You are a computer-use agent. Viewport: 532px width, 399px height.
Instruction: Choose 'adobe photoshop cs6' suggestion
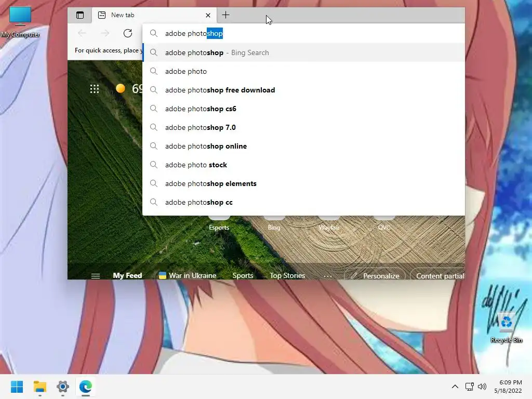pos(303,109)
